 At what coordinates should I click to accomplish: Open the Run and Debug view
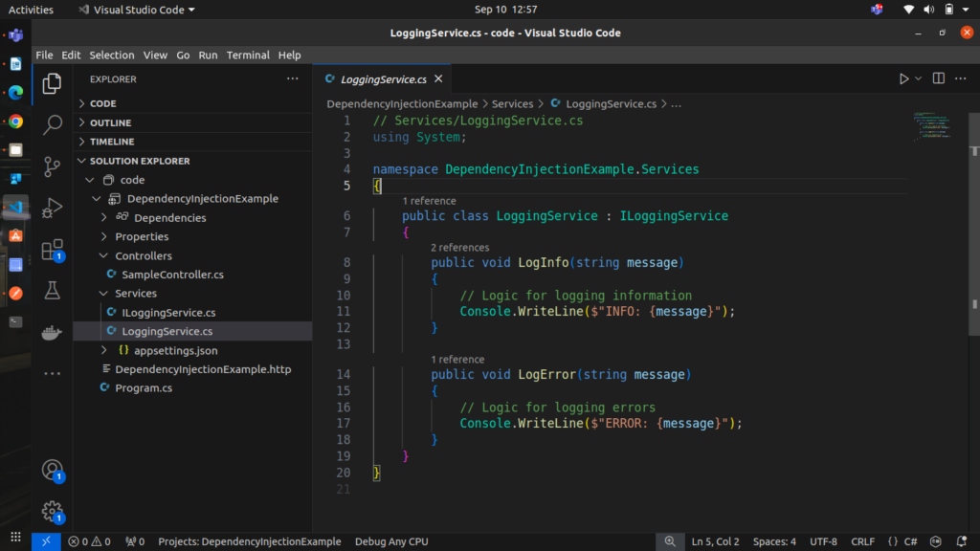click(53, 208)
